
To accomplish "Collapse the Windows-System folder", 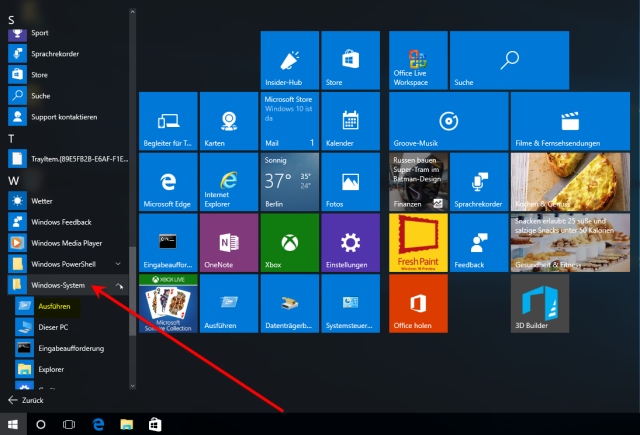I will (119, 287).
